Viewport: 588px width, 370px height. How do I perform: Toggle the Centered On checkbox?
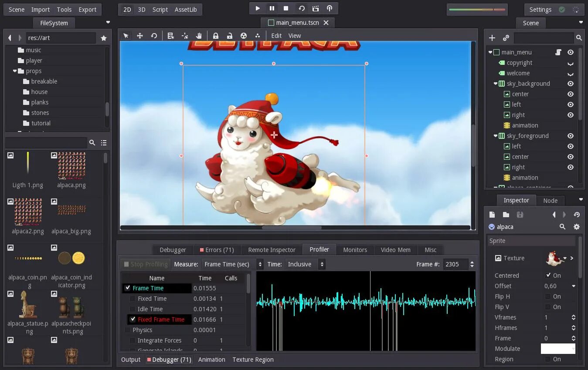pos(548,275)
